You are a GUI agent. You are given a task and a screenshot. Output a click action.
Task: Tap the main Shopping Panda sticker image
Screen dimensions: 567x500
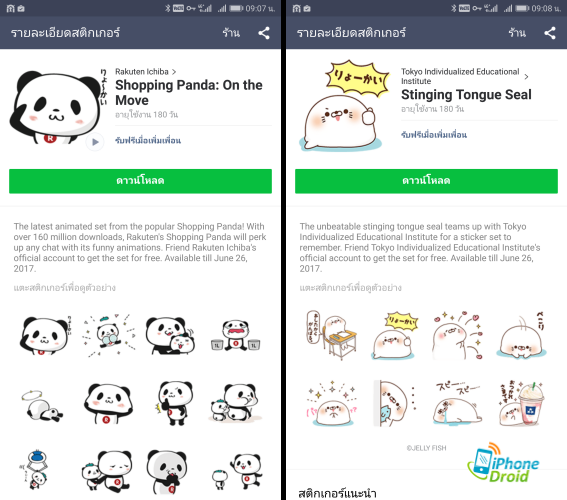[55, 107]
